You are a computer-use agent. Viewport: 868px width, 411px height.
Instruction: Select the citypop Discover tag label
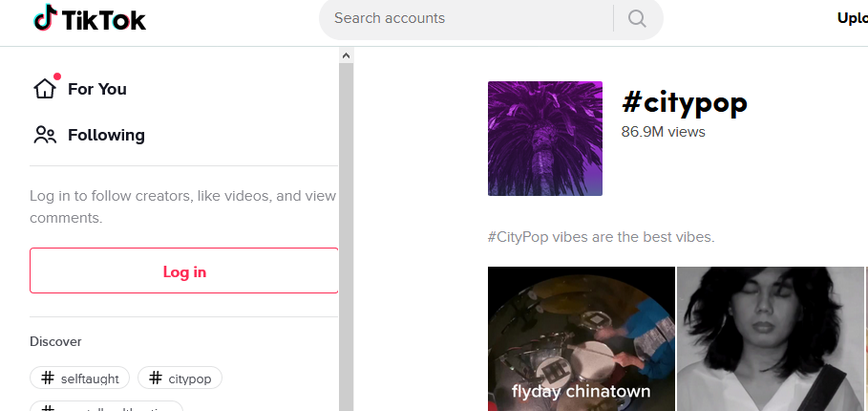[190, 379]
